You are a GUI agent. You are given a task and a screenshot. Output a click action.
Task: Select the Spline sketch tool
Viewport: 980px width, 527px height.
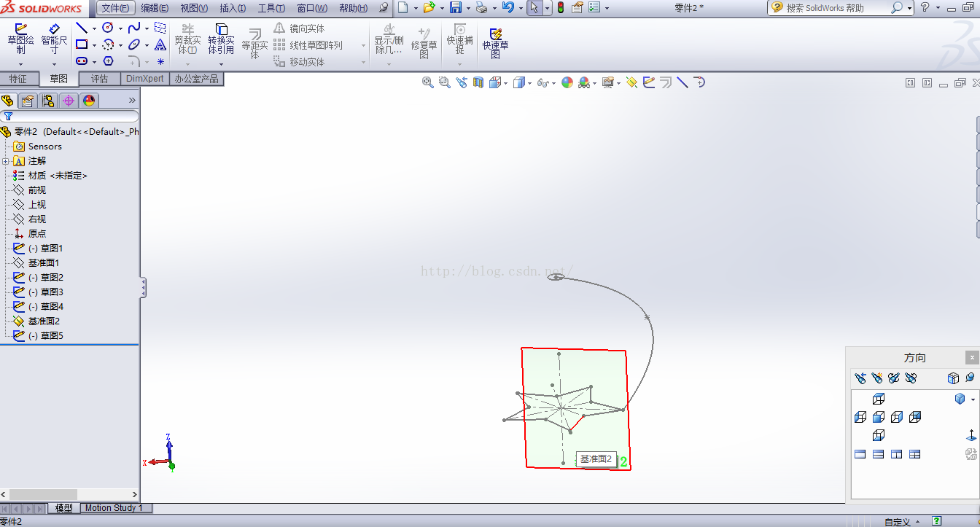[134, 28]
